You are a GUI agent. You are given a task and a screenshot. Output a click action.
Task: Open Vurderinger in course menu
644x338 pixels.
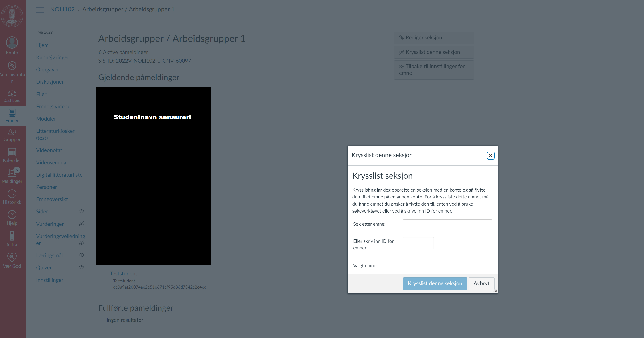[50, 224]
